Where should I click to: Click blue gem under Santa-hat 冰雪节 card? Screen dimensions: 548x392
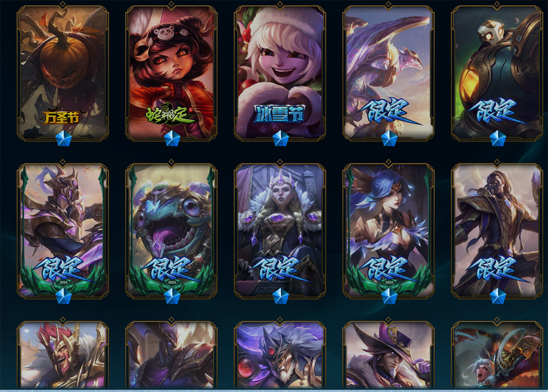coord(281,138)
